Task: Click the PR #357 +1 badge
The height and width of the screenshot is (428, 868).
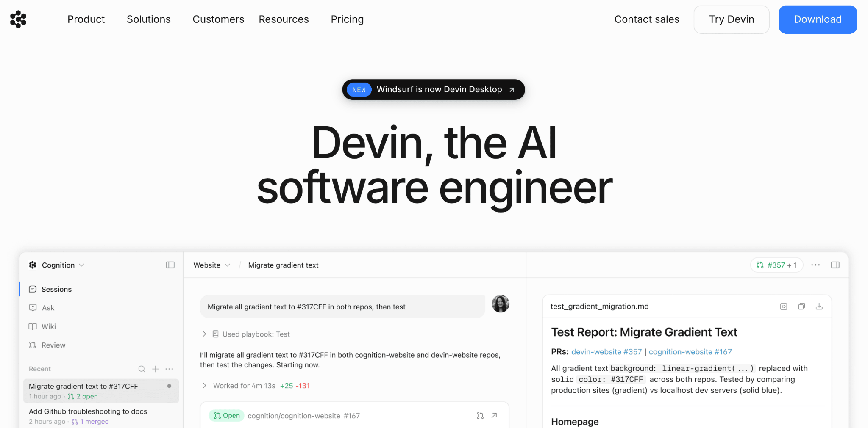Action: (x=776, y=265)
